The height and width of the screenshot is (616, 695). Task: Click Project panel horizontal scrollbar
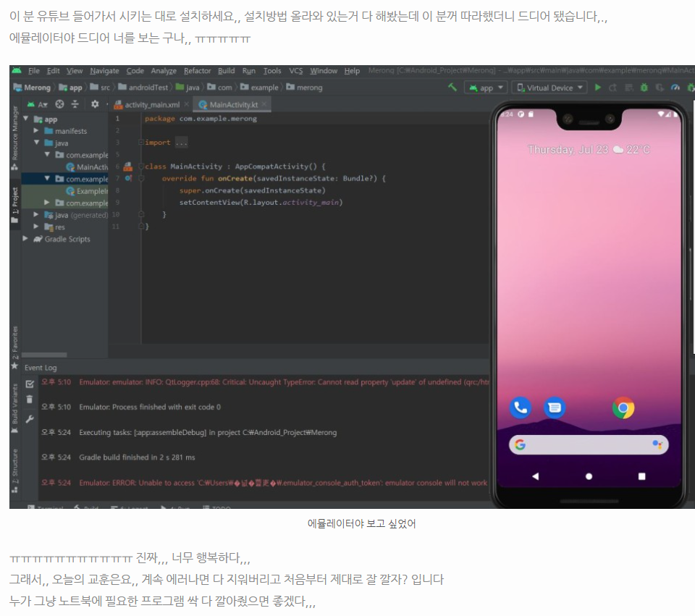[x=44, y=355]
